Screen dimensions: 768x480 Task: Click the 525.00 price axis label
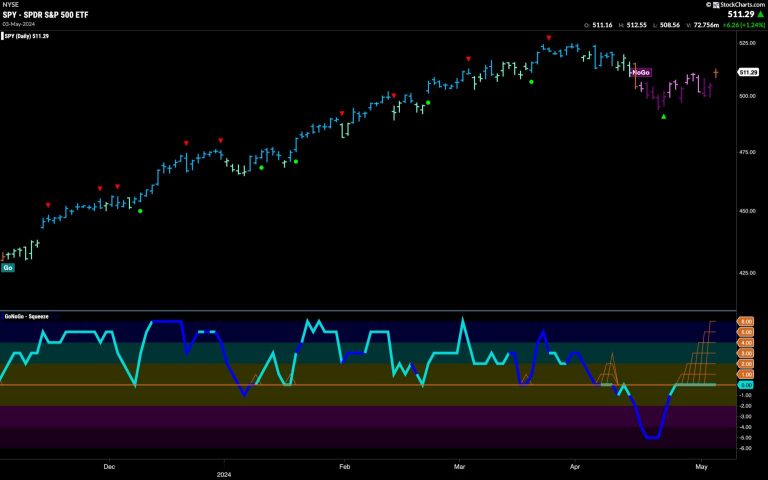(x=747, y=43)
